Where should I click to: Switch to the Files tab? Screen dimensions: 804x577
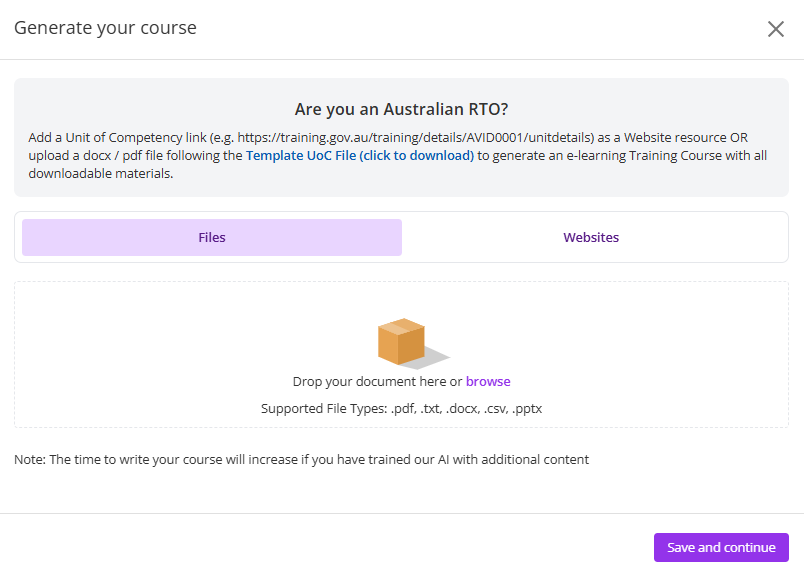[x=212, y=238]
